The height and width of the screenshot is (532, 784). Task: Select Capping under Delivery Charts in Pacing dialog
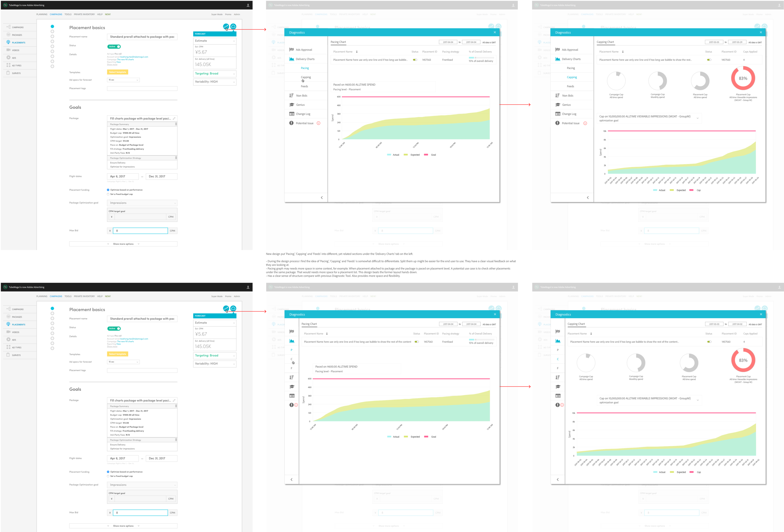coord(306,77)
